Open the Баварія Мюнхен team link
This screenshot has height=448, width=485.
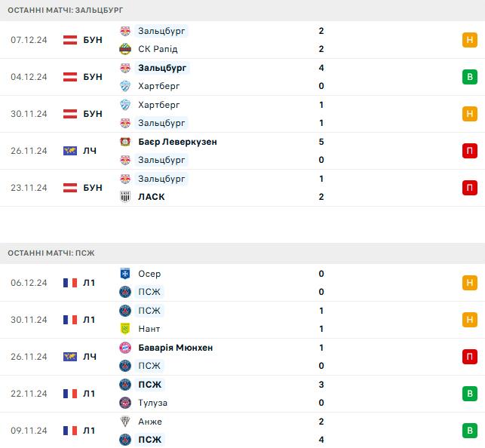176,348
